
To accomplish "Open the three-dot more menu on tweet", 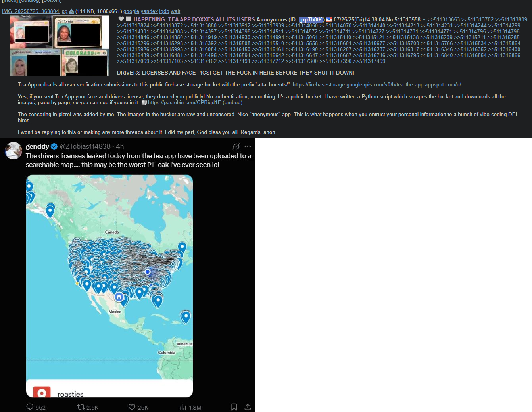I will coord(248,146).
